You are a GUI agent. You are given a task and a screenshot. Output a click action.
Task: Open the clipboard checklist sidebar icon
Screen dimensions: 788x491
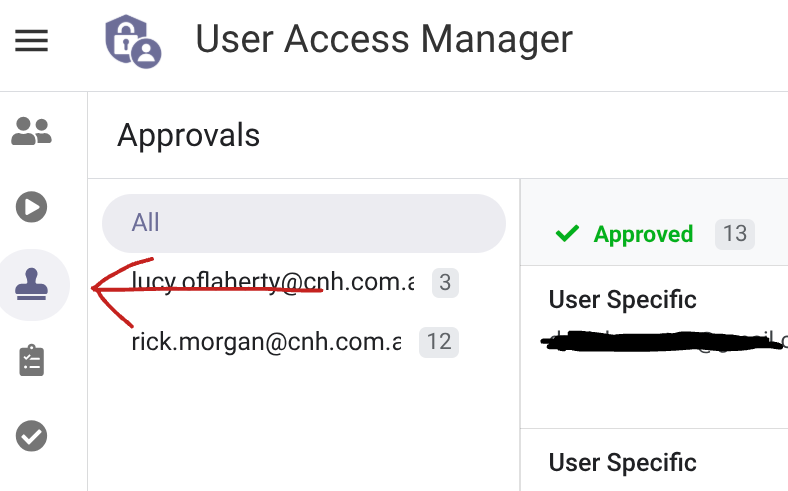[x=32, y=361]
